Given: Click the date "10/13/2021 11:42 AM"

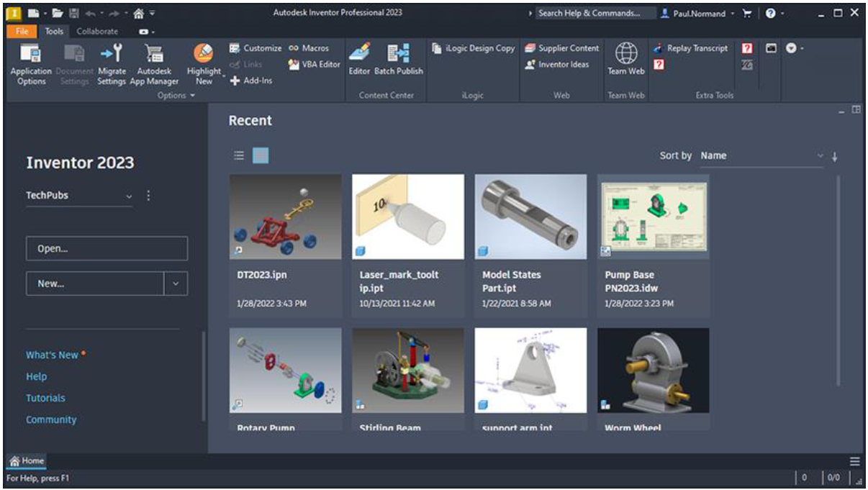Looking at the screenshot, I should point(397,304).
